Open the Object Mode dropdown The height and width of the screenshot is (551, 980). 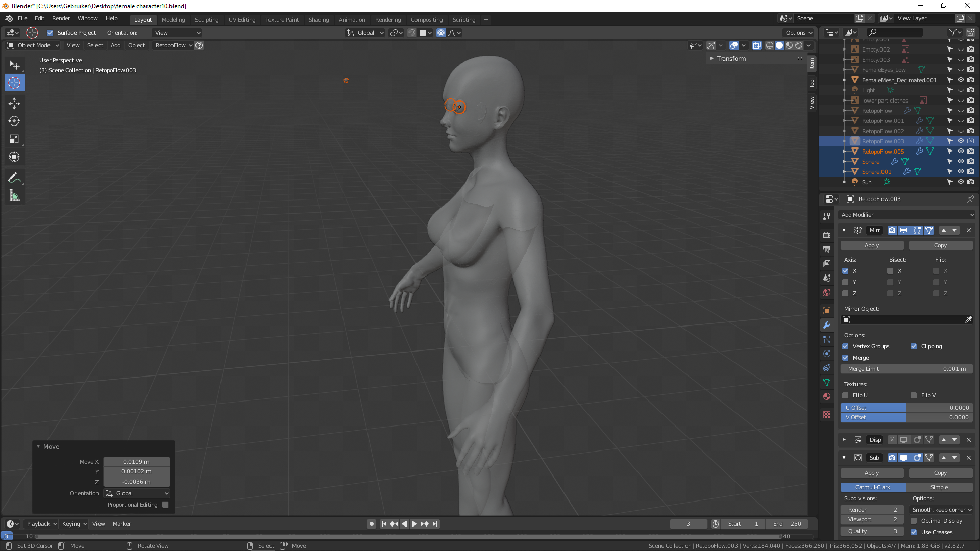coord(34,45)
